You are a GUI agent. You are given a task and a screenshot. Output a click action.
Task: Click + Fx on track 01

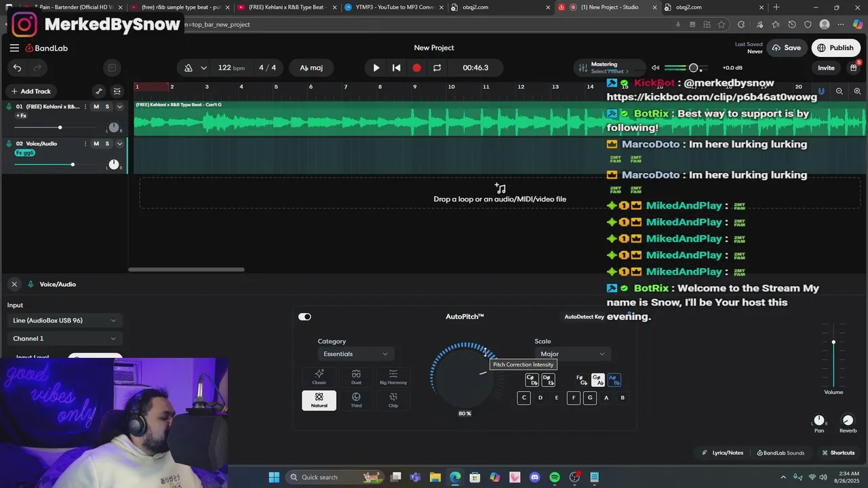click(x=21, y=116)
